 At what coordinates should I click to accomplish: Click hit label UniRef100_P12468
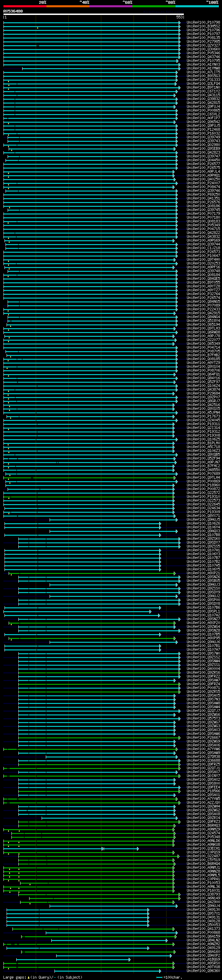[x=203, y=129]
